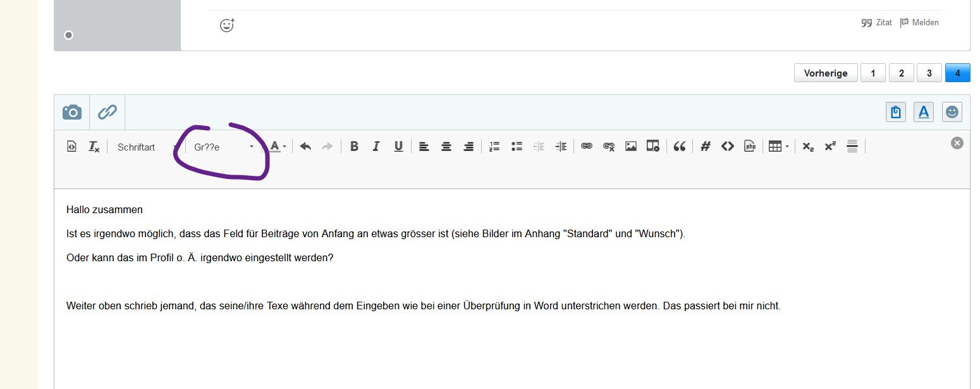
Task: Click the undo arrow
Action: tap(305, 146)
